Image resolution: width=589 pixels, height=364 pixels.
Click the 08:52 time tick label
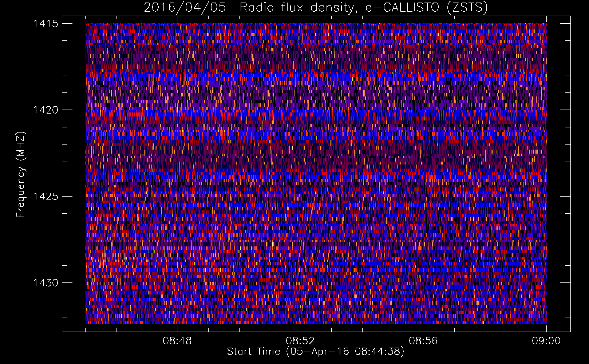tap(300, 341)
